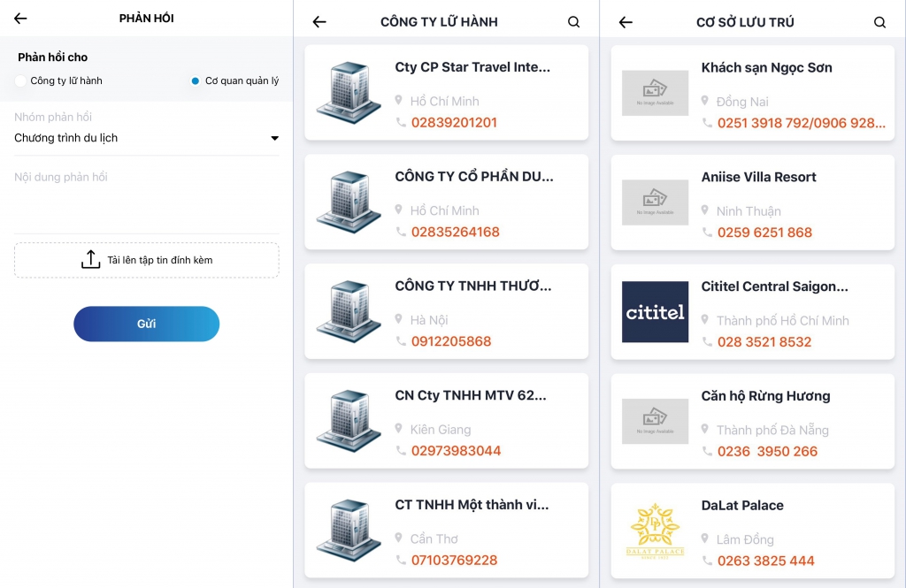This screenshot has width=906, height=588.
Task: Go back from the Phản hồi screen
Action: 20,19
